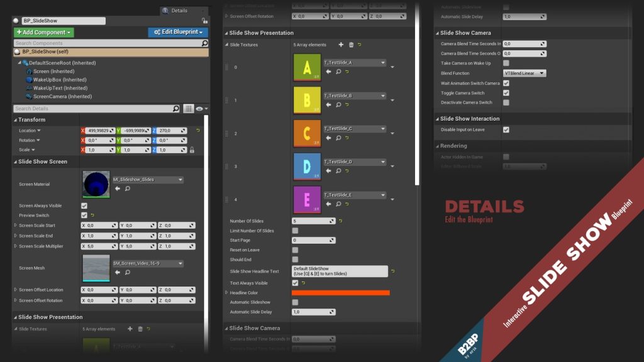
Task: Browse to MI_Slideshow_Slides material in Content Browser
Action: [128, 189]
